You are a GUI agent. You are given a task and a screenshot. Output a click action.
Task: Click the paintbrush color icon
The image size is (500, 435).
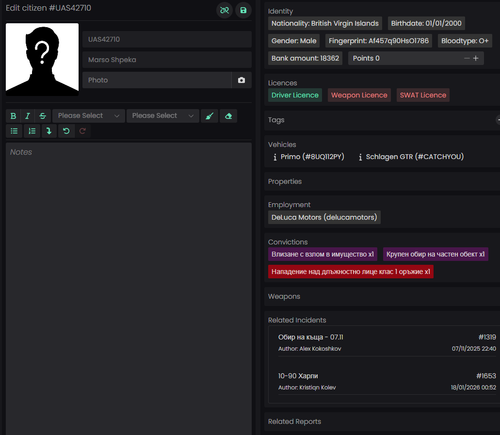coord(210,116)
